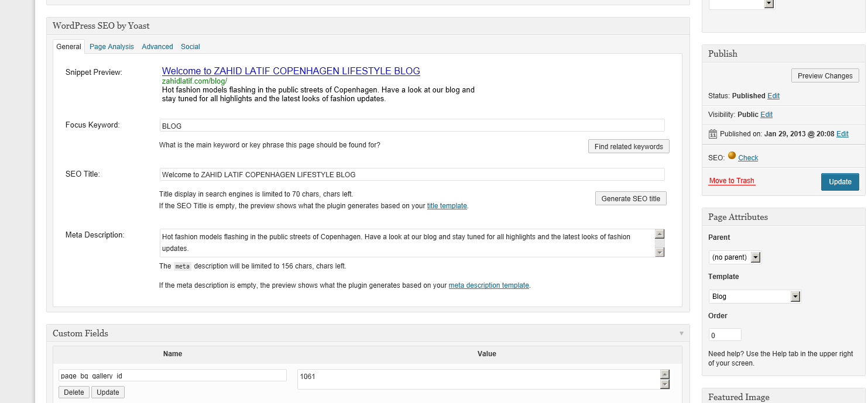Viewport: 868px width, 403px height.
Task: Click the SEO Check link
Action: pyautogui.click(x=748, y=158)
